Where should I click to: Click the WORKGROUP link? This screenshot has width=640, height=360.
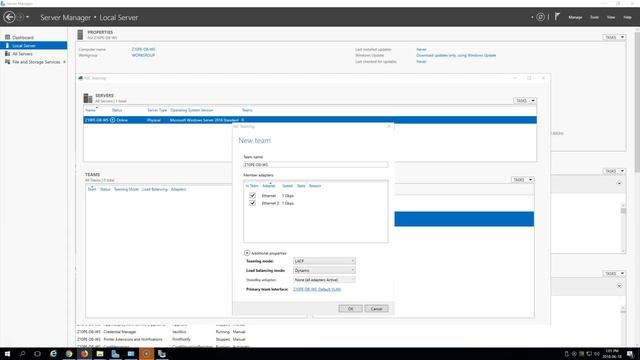pyautogui.click(x=143, y=55)
